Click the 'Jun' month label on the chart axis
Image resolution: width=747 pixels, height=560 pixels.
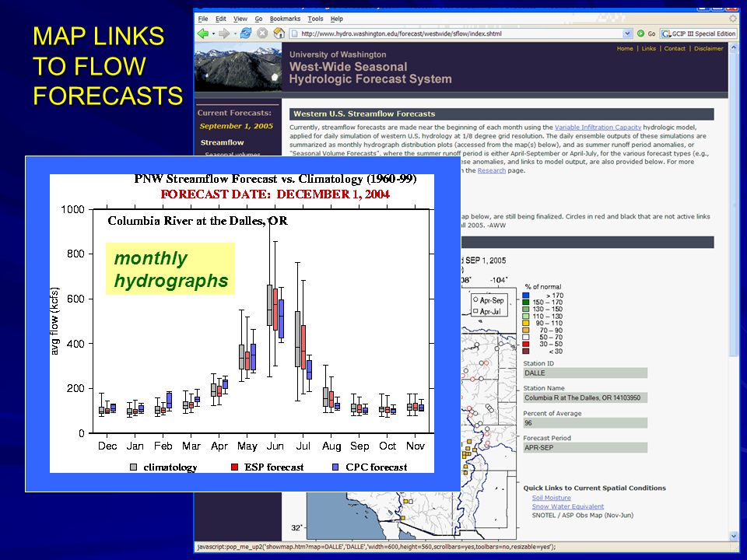(x=275, y=446)
